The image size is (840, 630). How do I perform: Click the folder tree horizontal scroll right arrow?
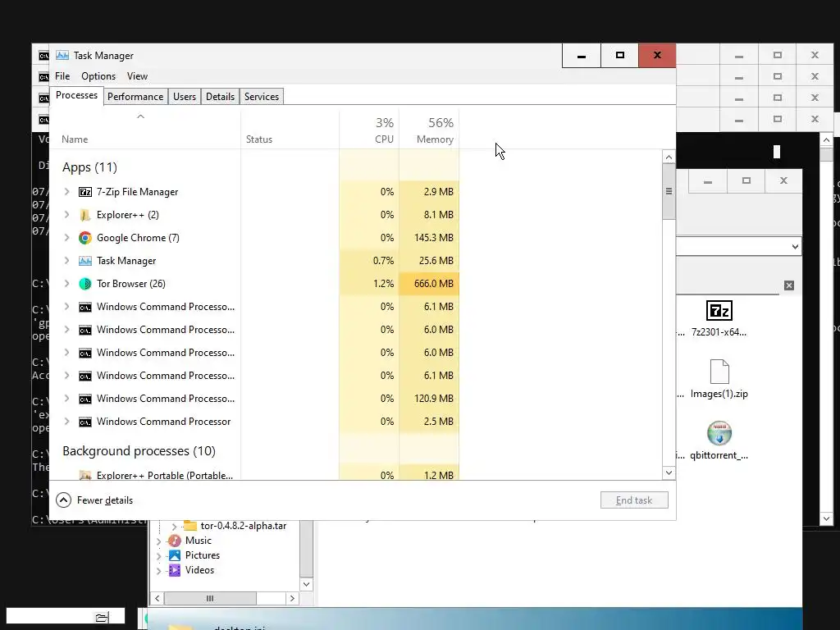pyautogui.click(x=292, y=598)
